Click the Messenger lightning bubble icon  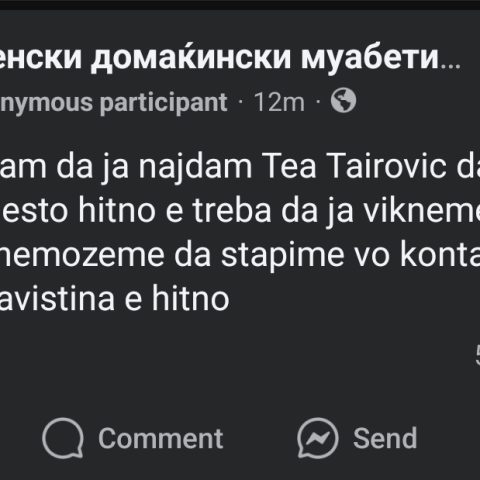point(318,438)
